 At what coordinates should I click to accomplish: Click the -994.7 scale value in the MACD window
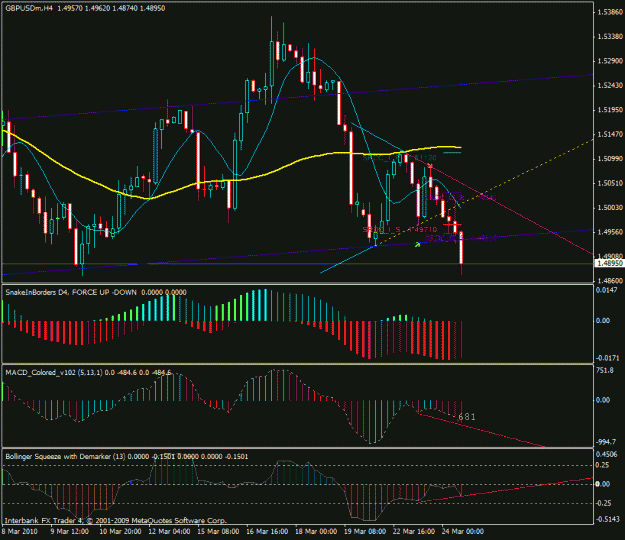[x=606, y=442]
